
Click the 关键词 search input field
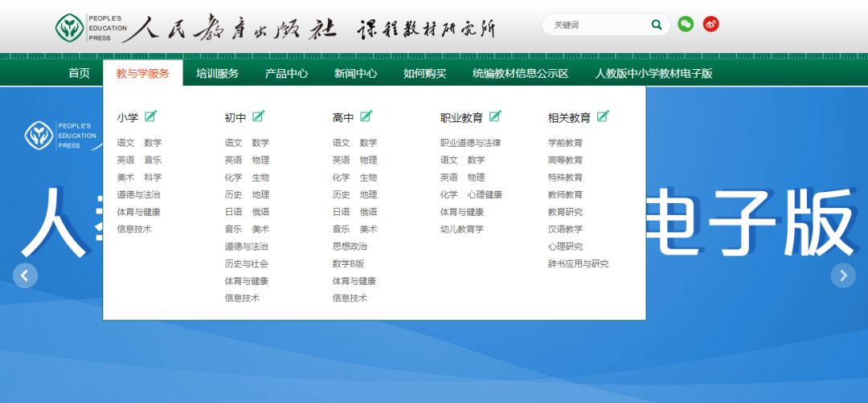pos(598,25)
